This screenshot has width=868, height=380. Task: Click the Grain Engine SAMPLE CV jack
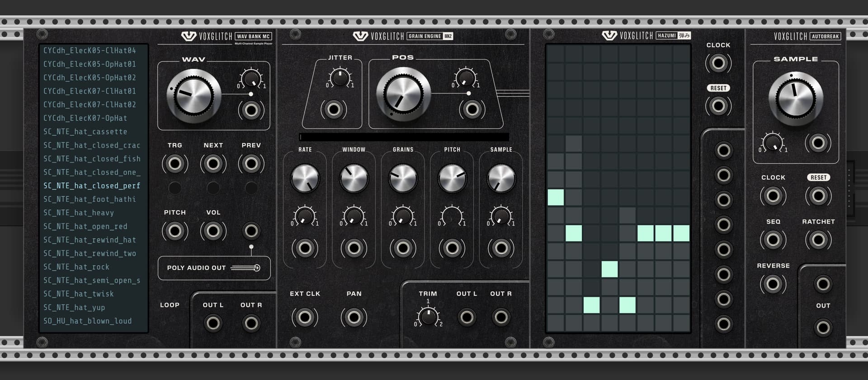tap(501, 248)
